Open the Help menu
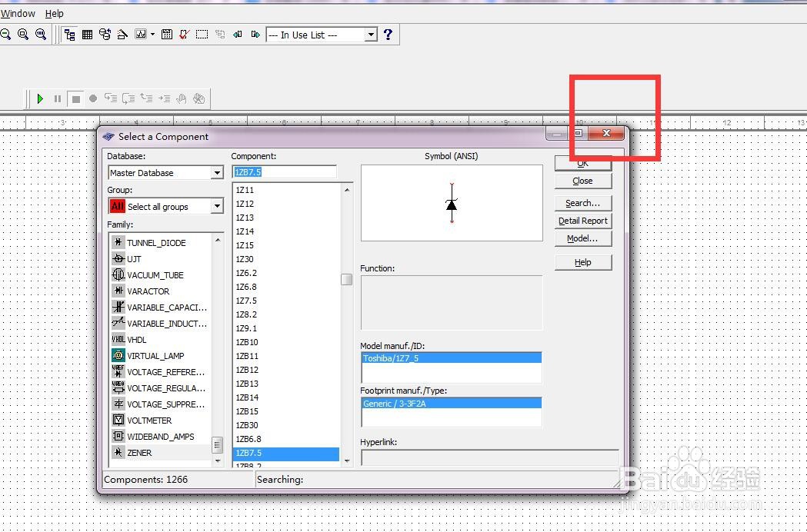This screenshot has width=807, height=532. coord(55,14)
